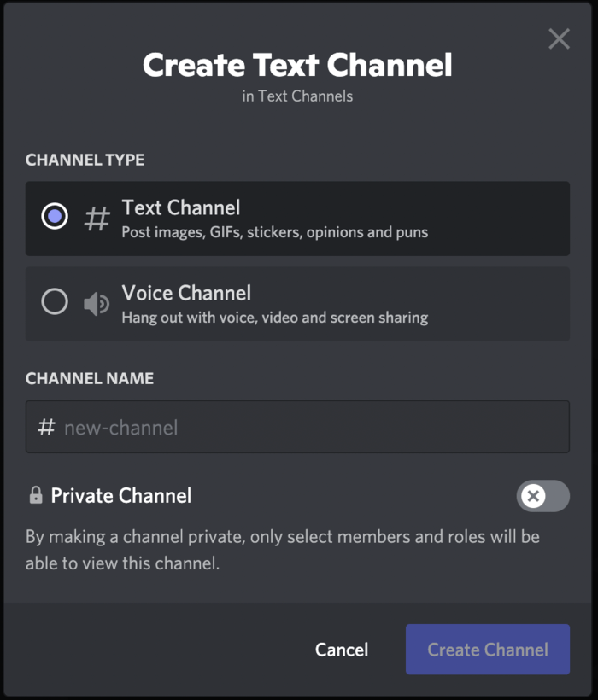Click the 'Hang out with voice' description row
Screen dimensions: 598x700
[275, 318]
